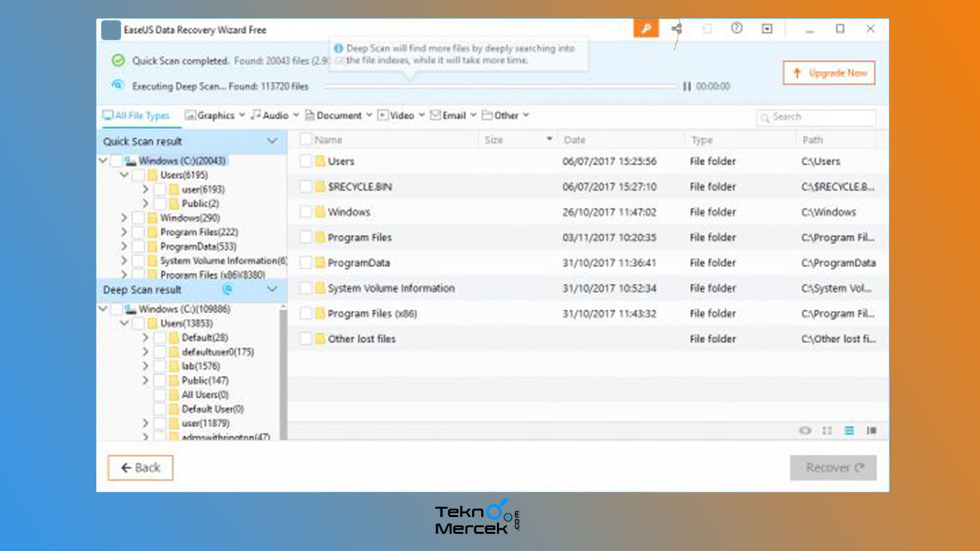
Task: Open the share icon in title bar
Action: (x=676, y=29)
